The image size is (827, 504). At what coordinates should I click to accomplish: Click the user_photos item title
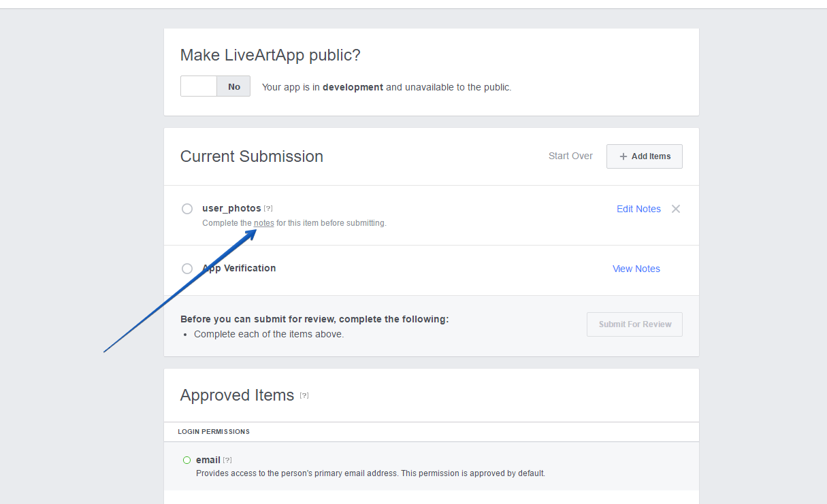pyautogui.click(x=231, y=208)
